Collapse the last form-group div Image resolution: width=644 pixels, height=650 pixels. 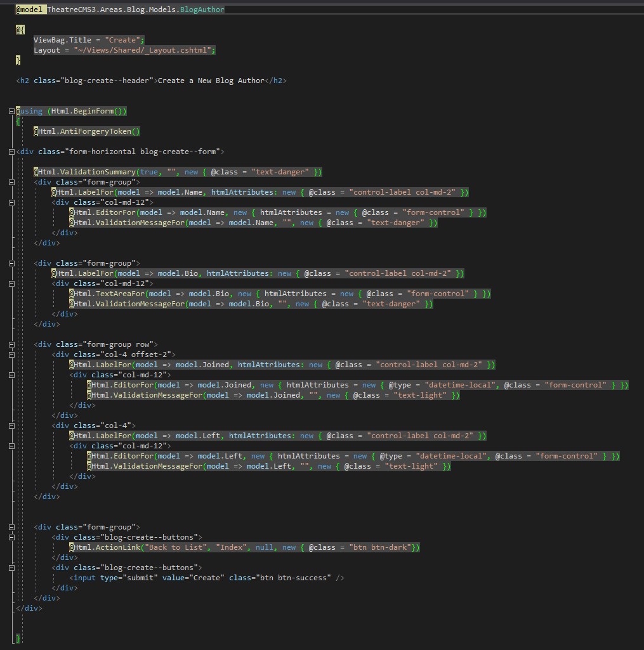pyautogui.click(x=11, y=526)
